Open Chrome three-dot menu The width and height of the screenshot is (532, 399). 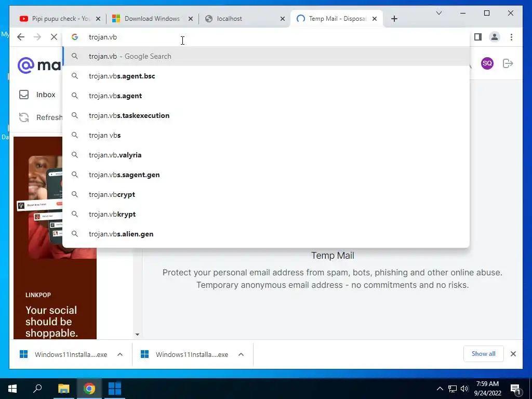pyautogui.click(x=511, y=37)
